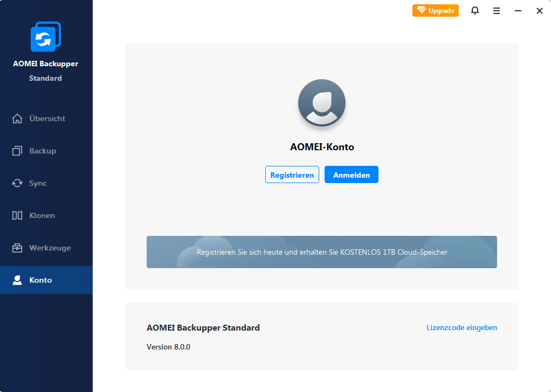
Task: Select the Klonen clone icon
Action: pyautogui.click(x=17, y=215)
